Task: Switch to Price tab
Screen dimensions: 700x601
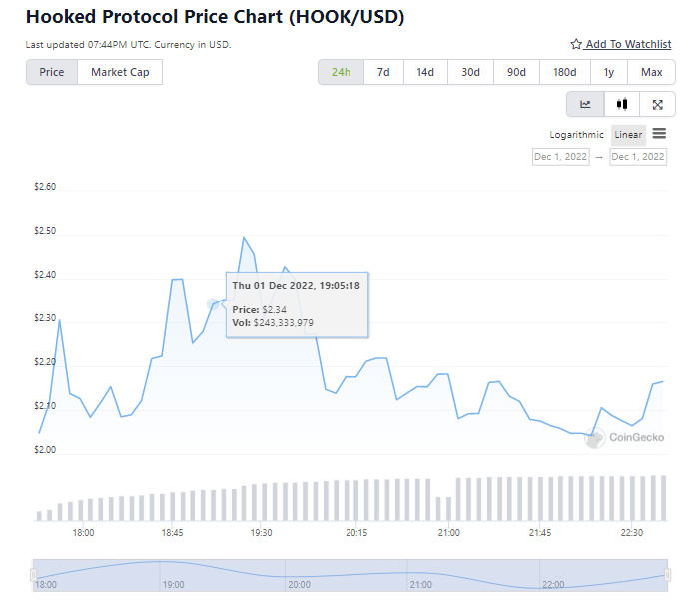Action: tap(52, 72)
